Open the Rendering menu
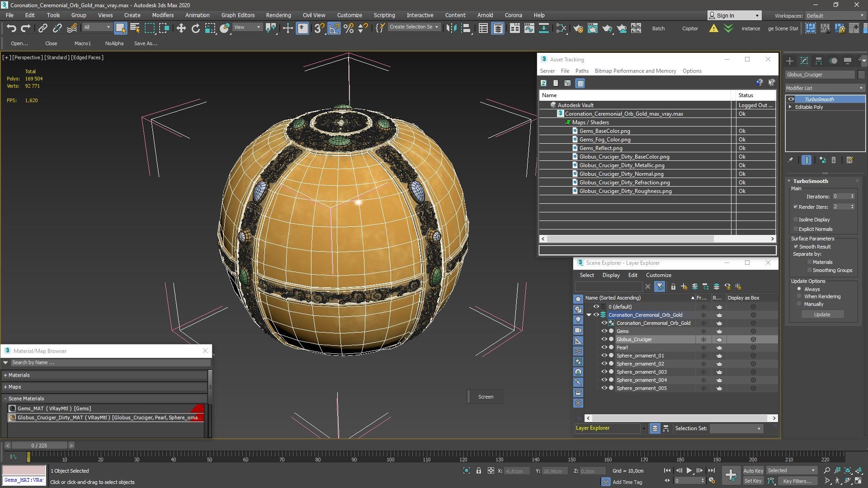The width and height of the screenshot is (868, 488). (278, 15)
